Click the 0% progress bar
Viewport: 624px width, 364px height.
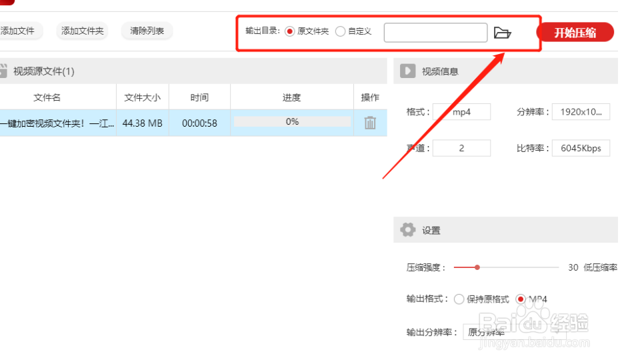click(x=292, y=122)
